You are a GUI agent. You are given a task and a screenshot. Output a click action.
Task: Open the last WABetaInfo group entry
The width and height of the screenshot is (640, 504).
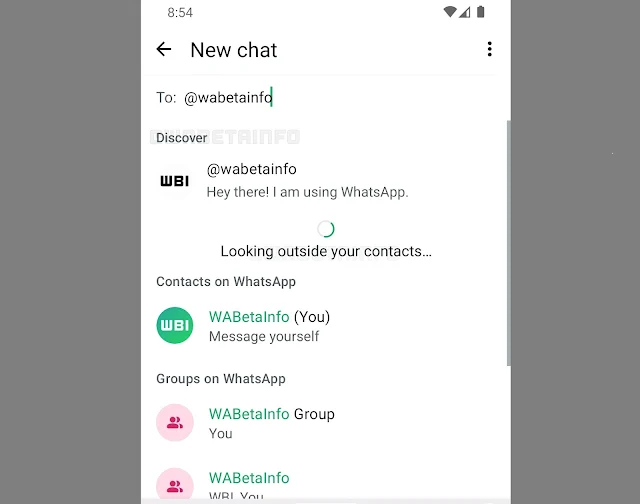[326, 484]
